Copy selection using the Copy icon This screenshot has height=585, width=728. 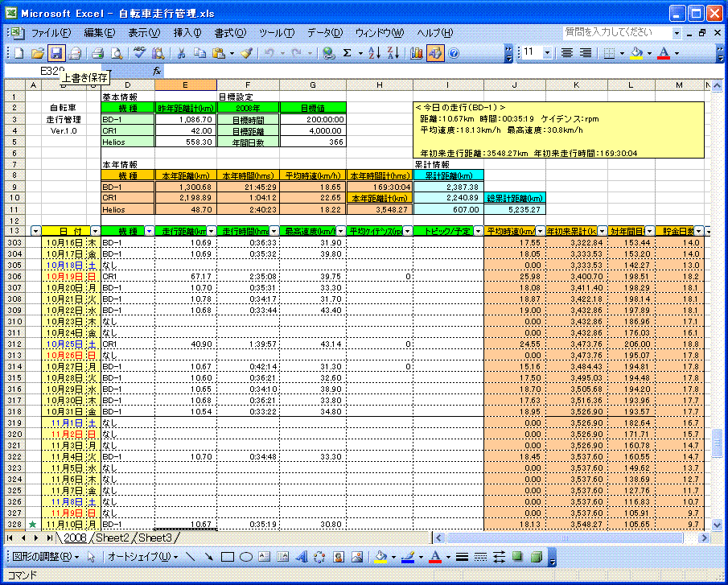[199, 53]
